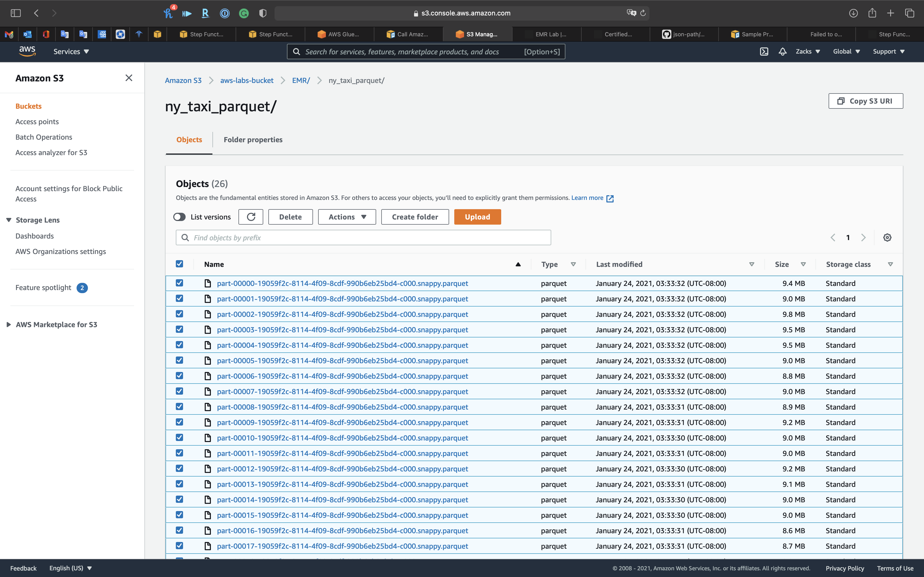924x577 pixels.
Task: Open aws-labs-bucket breadcrumb link
Action: coord(247,81)
